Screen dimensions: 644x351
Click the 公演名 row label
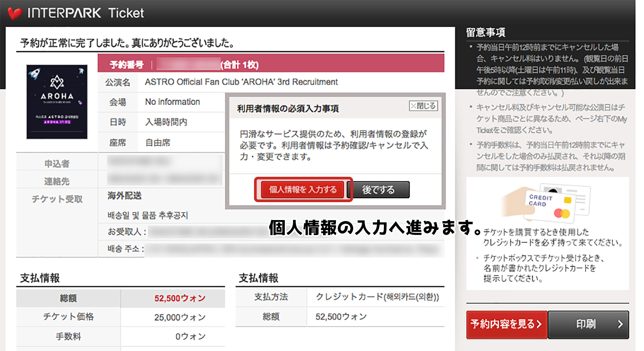[118, 82]
